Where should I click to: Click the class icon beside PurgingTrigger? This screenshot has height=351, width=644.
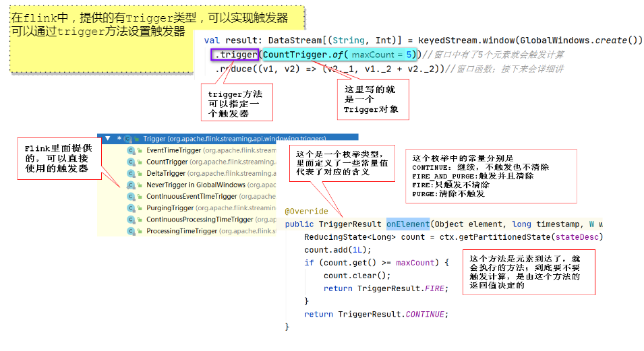[131, 208]
